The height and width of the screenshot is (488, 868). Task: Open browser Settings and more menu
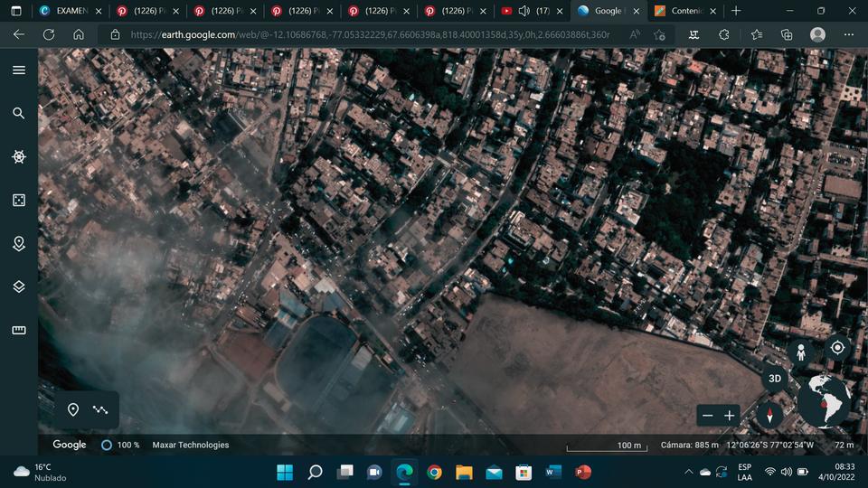tap(849, 34)
